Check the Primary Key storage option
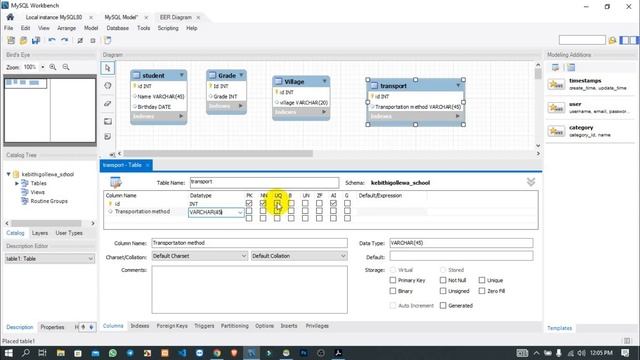Screen dimensions: 640x360 pyautogui.click(x=393, y=280)
